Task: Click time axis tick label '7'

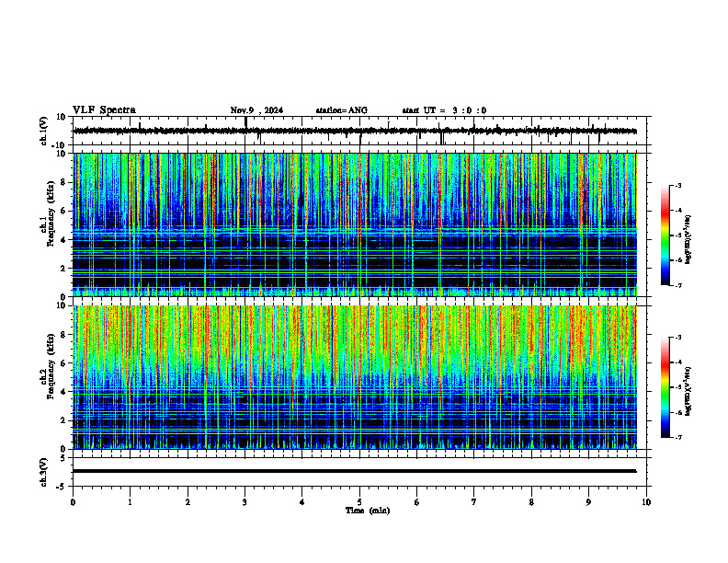Action: 474,502
